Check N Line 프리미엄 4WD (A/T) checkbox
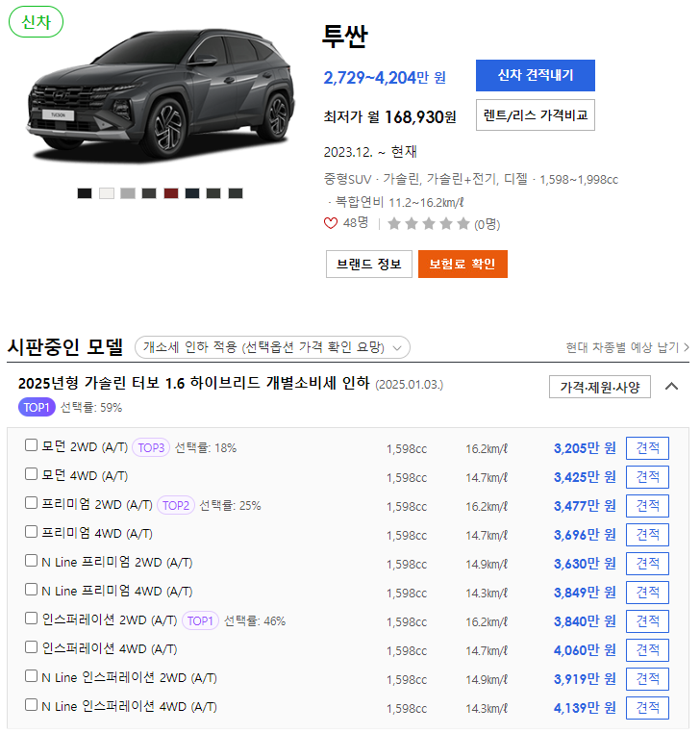 click(x=31, y=590)
